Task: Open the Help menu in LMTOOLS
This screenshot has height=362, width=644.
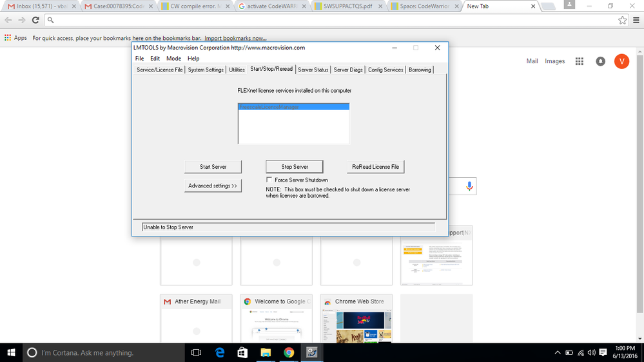Action: (x=193, y=59)
